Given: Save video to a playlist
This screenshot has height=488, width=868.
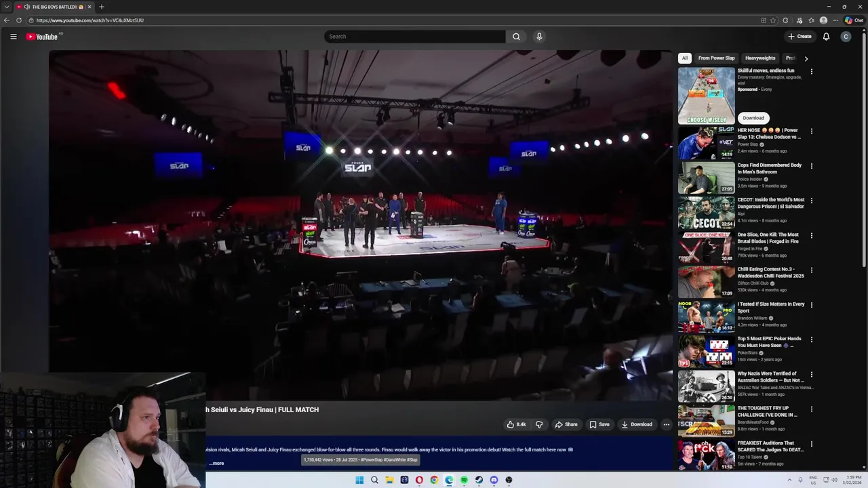Looking at the screenshot, I should [599, 424].
